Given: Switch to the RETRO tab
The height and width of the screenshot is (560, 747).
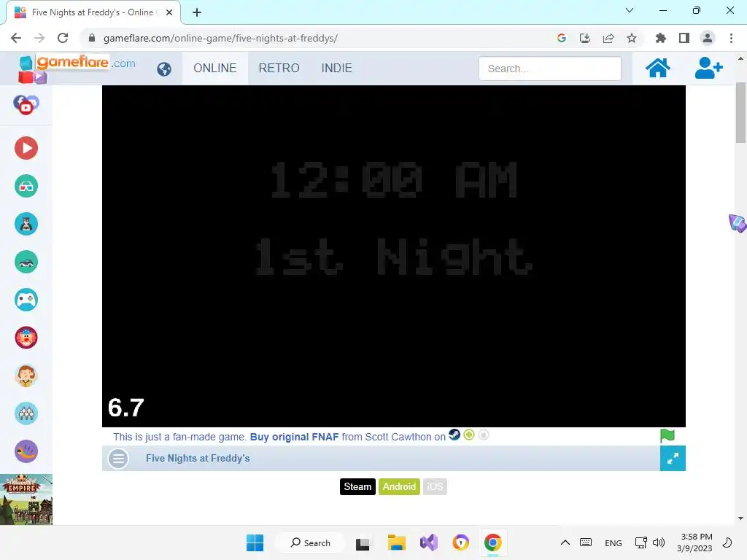Looking at the screenshot, I should pyautogui.click(x=279, y=68).
